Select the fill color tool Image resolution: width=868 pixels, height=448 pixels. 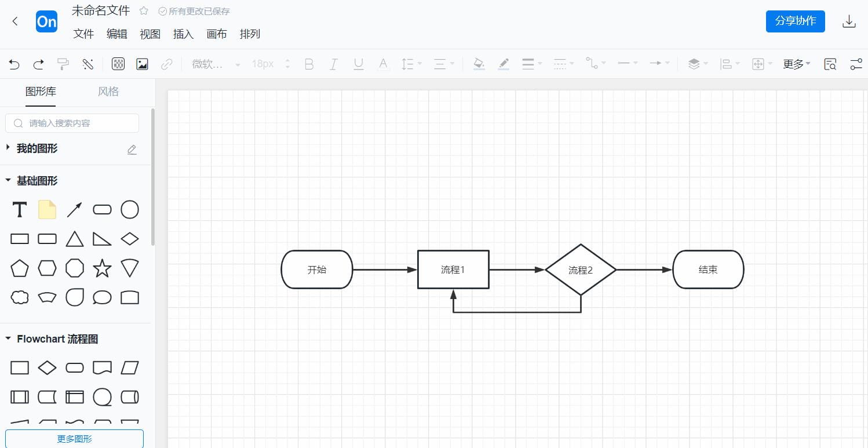[x=479, y=64]
